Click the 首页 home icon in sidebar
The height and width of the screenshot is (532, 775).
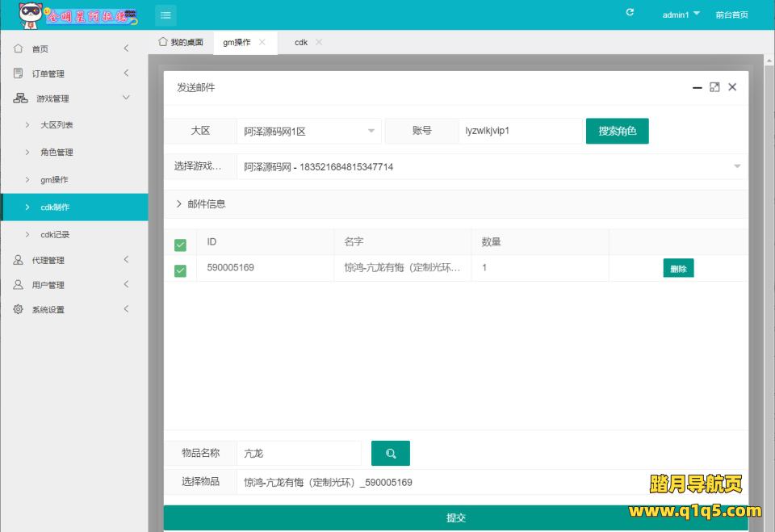19,48
